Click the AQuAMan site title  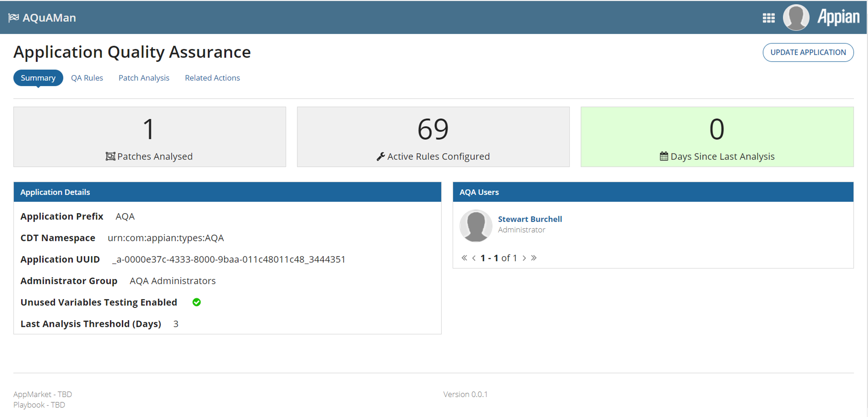click(x=49, y=18)
